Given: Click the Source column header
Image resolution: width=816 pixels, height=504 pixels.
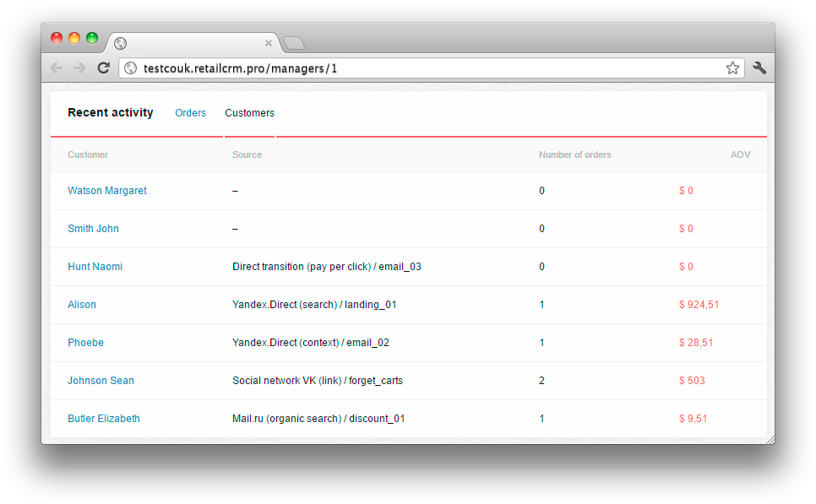Looking at the screenshot, I should [x=247, y=154].
